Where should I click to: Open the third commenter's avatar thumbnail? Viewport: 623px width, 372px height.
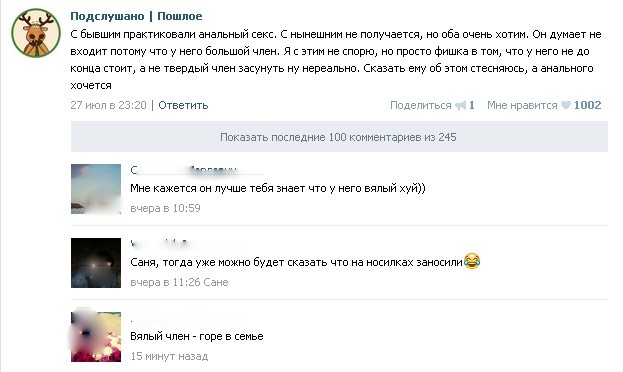click(96, 337)
